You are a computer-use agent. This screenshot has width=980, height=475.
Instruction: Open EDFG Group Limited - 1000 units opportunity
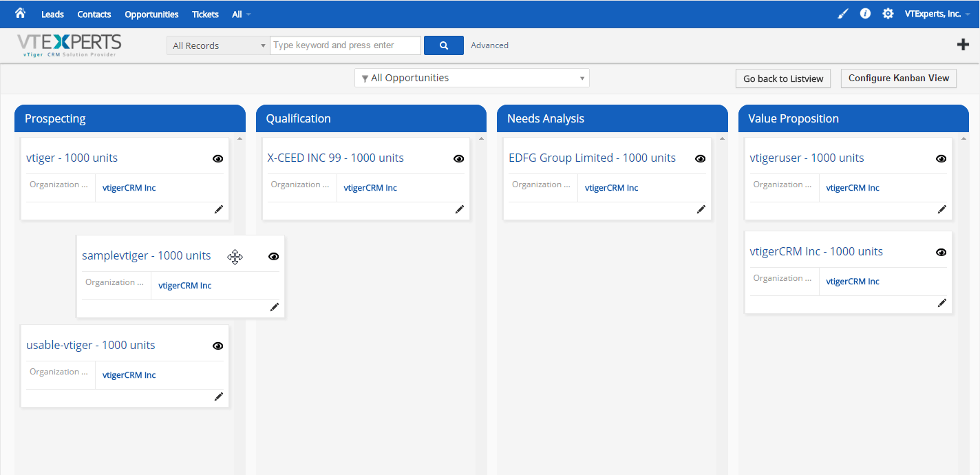click(x=593, y=158)
